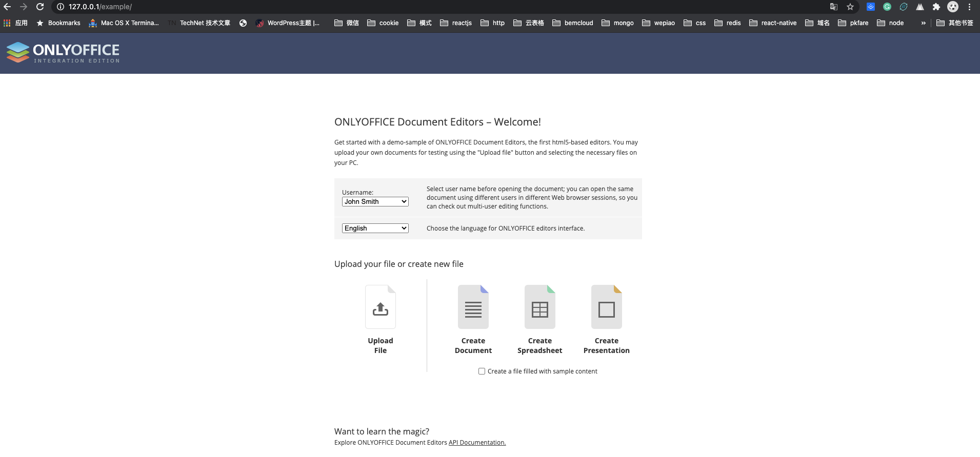This screenshot has height=457, width=980.
Task: Reload the page
Action: coord(40,7)
